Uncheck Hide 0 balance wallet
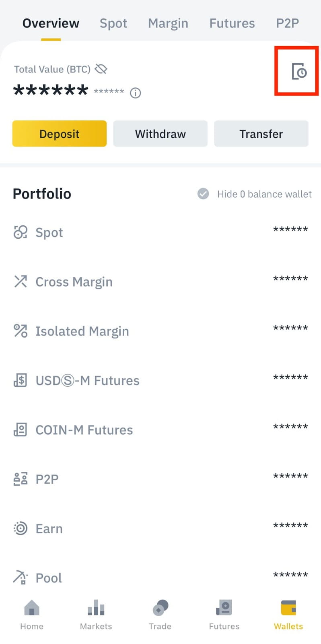The height and width of the screenshot is (644, 321). (x=203, y=194)
